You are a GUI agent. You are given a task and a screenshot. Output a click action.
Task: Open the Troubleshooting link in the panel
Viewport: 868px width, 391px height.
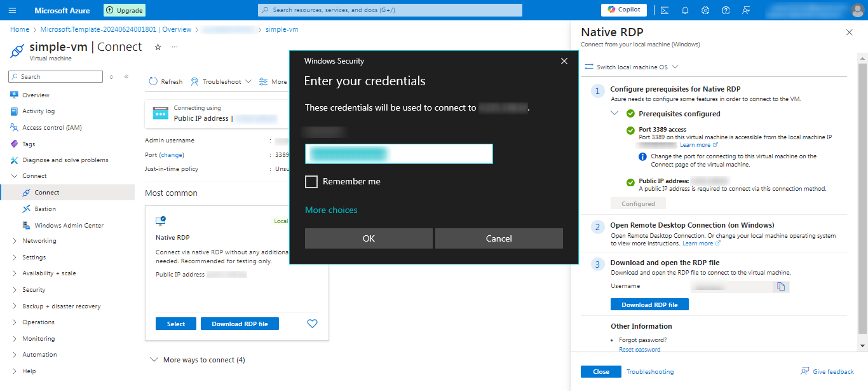650,372
